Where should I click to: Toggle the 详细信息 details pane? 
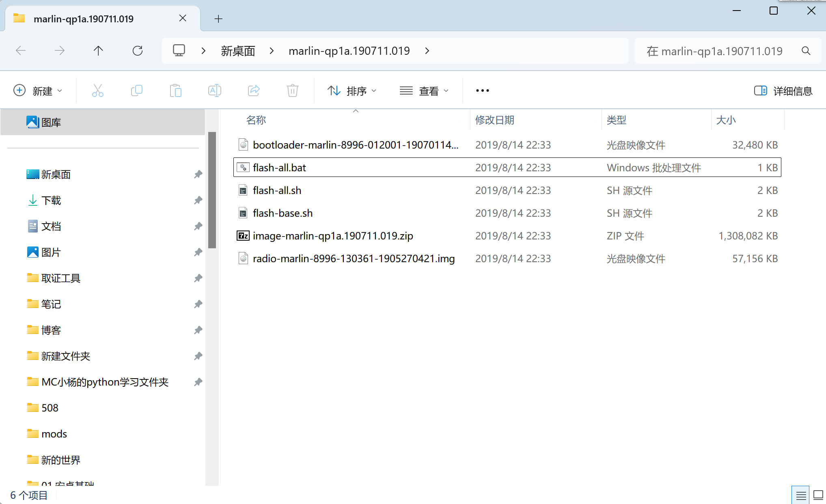[x=783, y=91]
